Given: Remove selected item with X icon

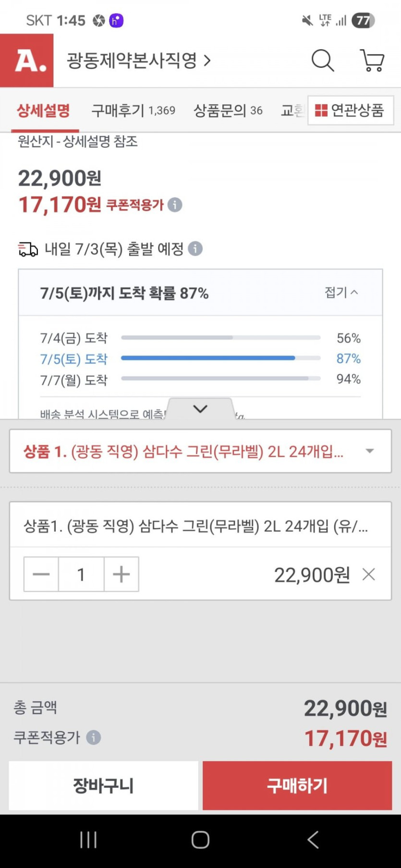Looking at the screenshot, I should point(368,574).
